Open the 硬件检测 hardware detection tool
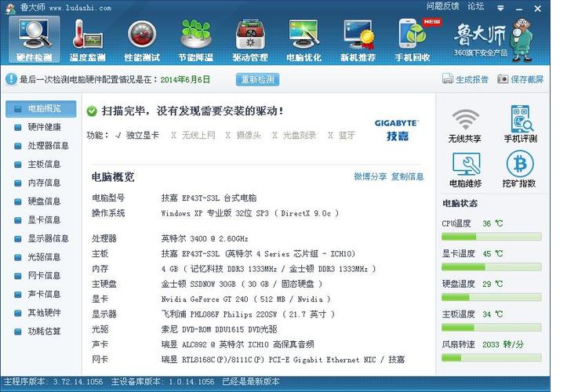 click(x=34, y=40)
